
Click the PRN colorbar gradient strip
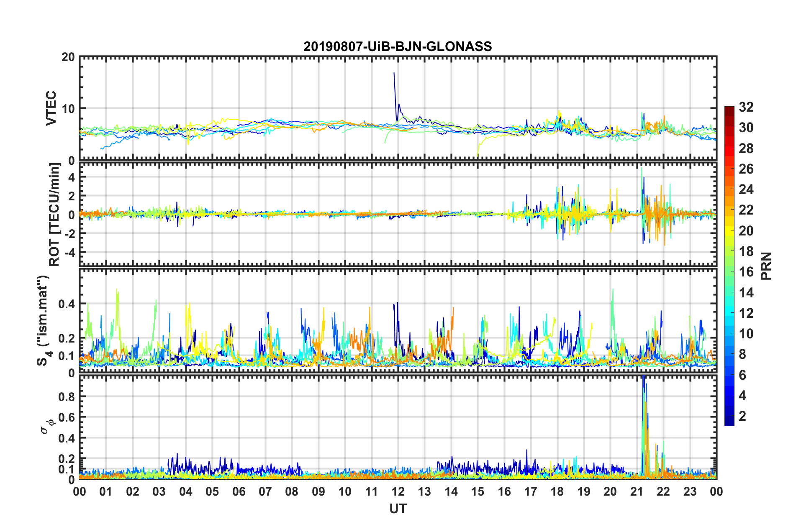pos(729,266)
